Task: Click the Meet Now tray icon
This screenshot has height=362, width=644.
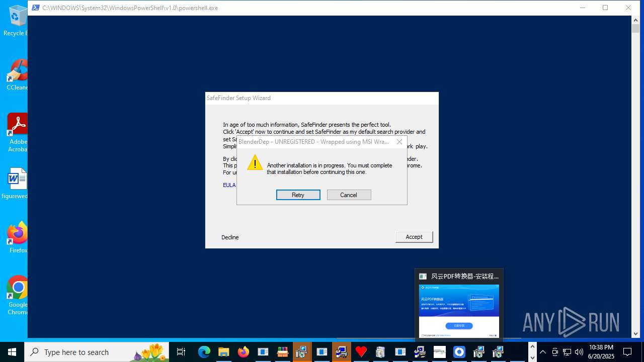Action: [555, 352]
